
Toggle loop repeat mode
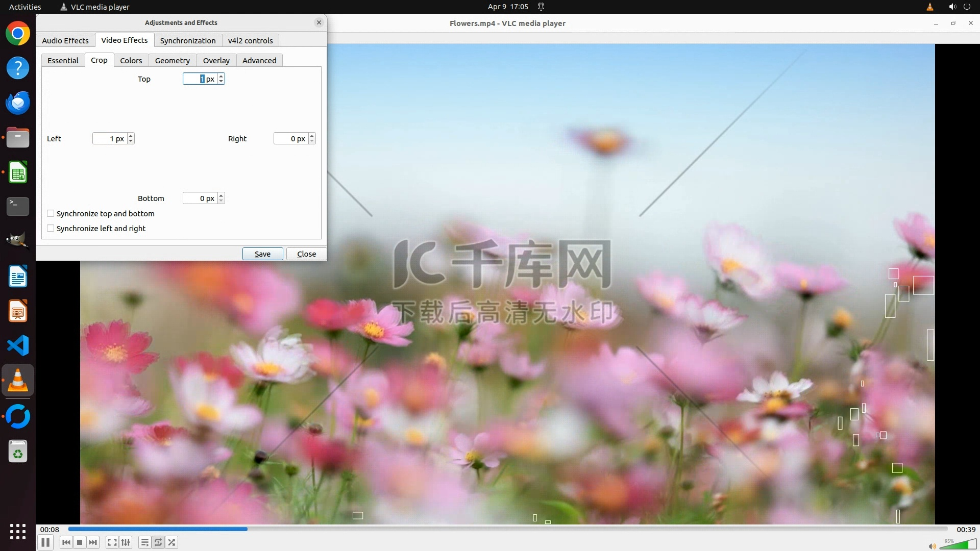click(158, 542)
